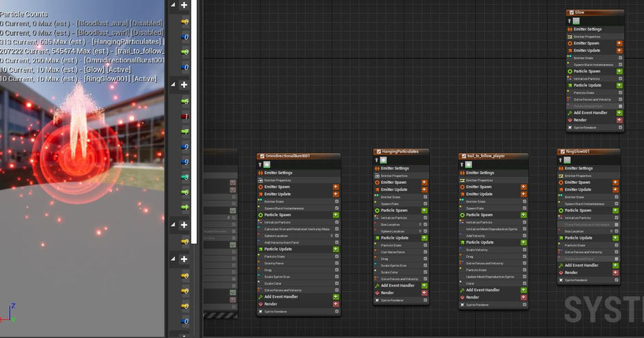The height and width of the screenshot is (338, 644).
Task: Add module to Particle Spawn in RingGlow001
Action: tap(616, 210)
